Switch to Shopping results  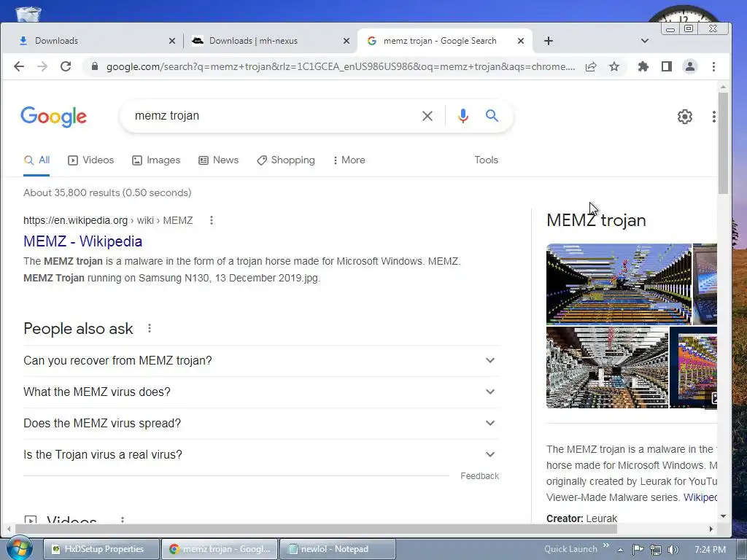click(x=286, y=160)
